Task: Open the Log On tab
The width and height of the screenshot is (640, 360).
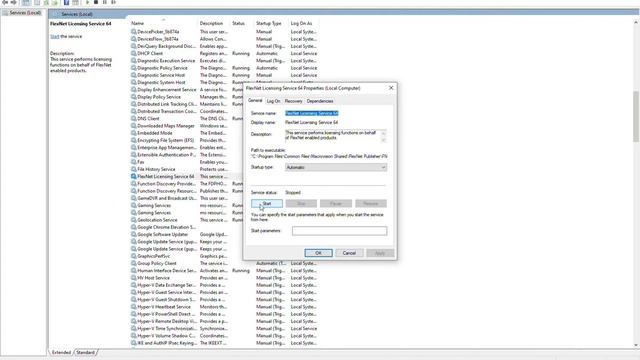Action: (273, 101)
